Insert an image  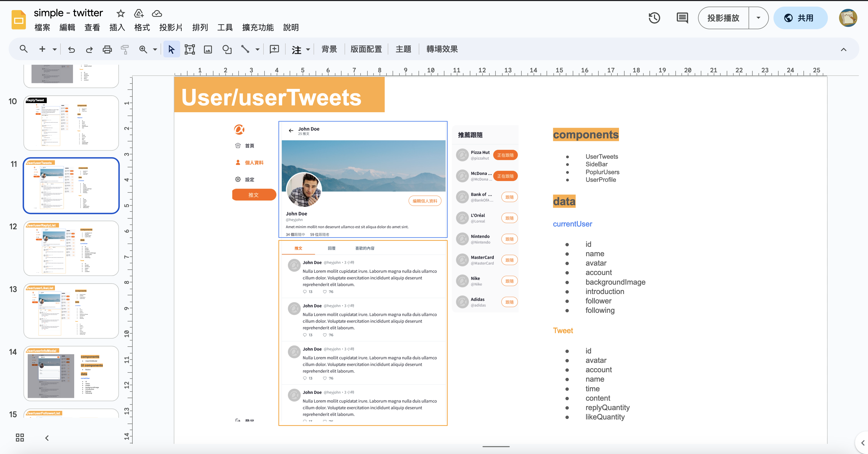[x=208, y=49]
